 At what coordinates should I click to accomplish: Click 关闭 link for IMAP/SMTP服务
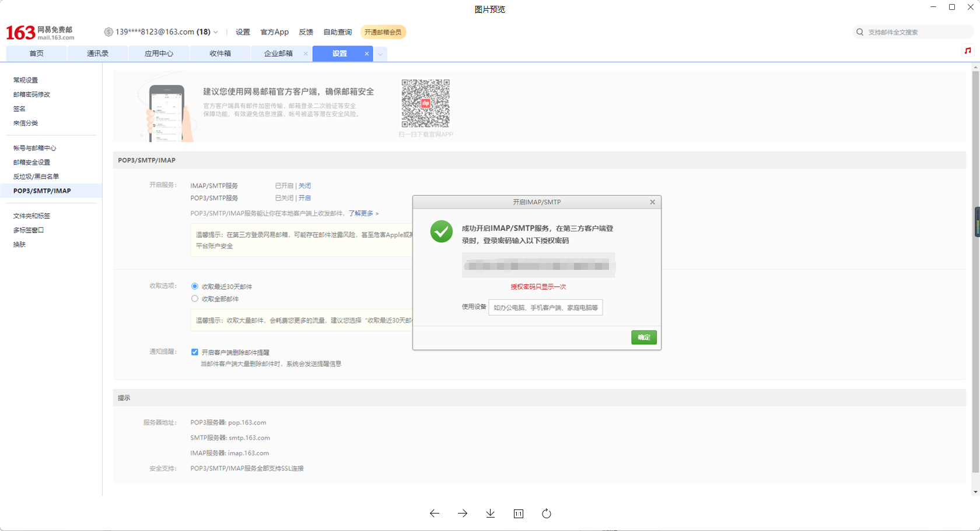(x=304, y=186)
